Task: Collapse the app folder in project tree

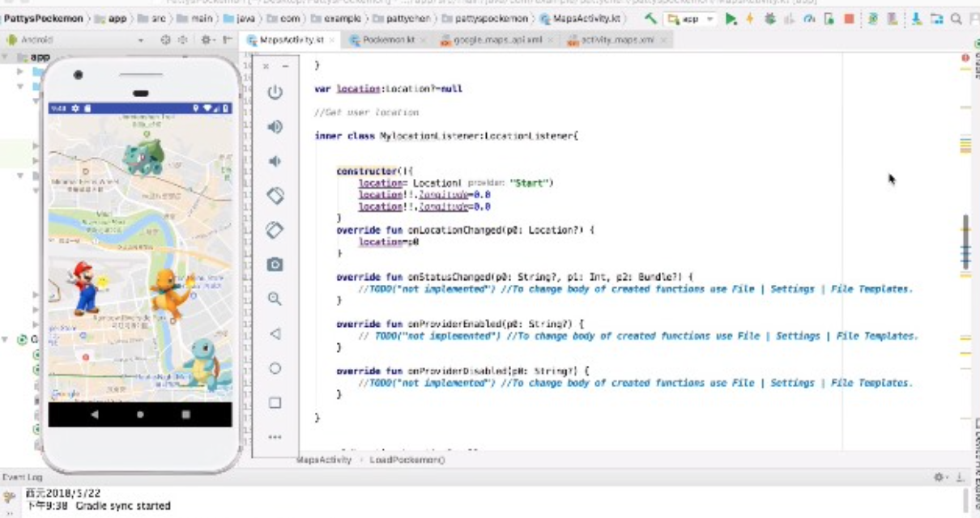Action: (6, 57)
